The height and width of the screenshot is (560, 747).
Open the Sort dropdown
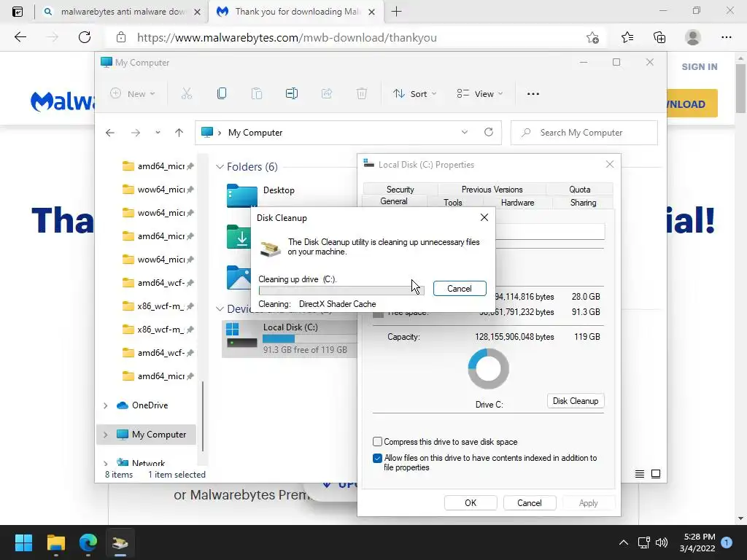(x=414, y=94)
